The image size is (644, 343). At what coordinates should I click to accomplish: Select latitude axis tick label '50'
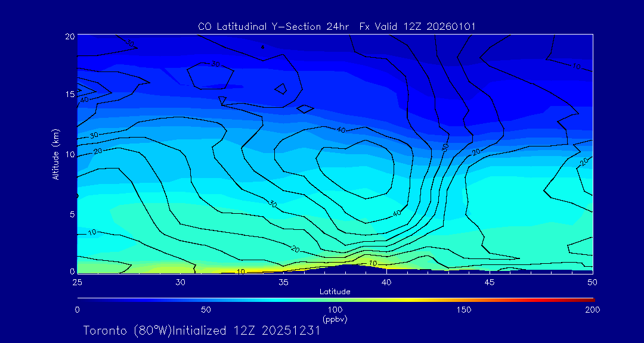(593, 282)
